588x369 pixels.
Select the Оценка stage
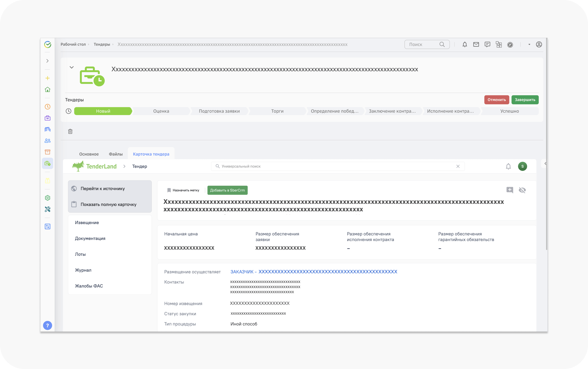coord(161,111)
